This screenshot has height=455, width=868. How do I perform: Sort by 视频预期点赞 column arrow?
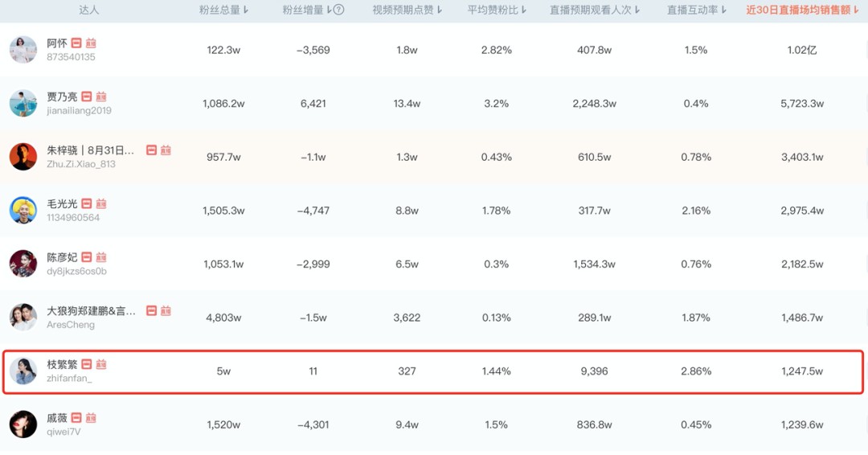(x=440, y=10)
